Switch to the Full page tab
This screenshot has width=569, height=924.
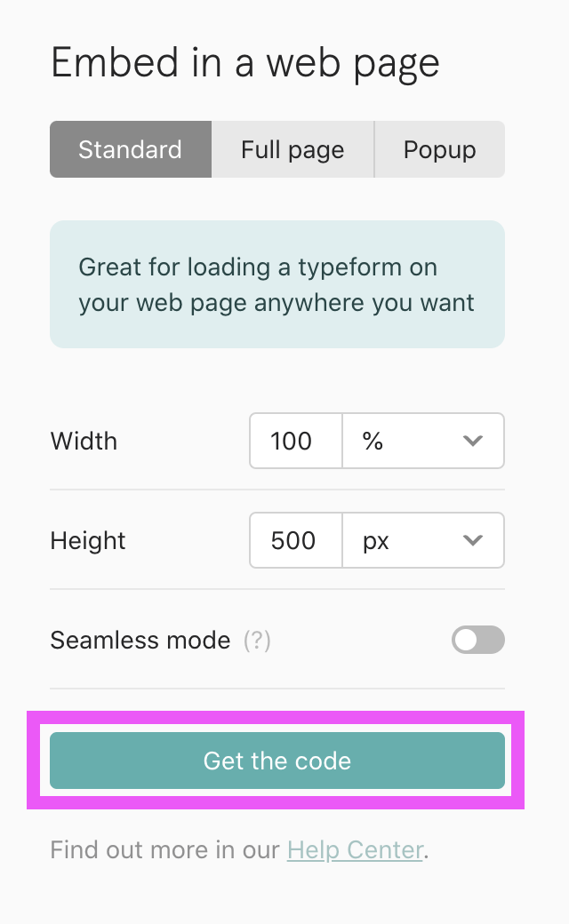[x=293, y=149]
